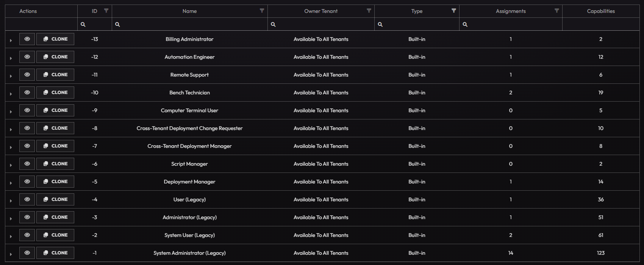Image resolution: width=644 pixels, height=265 pixels.
Task: View User (Legacy) role eye icon
Action: (27, 199)
